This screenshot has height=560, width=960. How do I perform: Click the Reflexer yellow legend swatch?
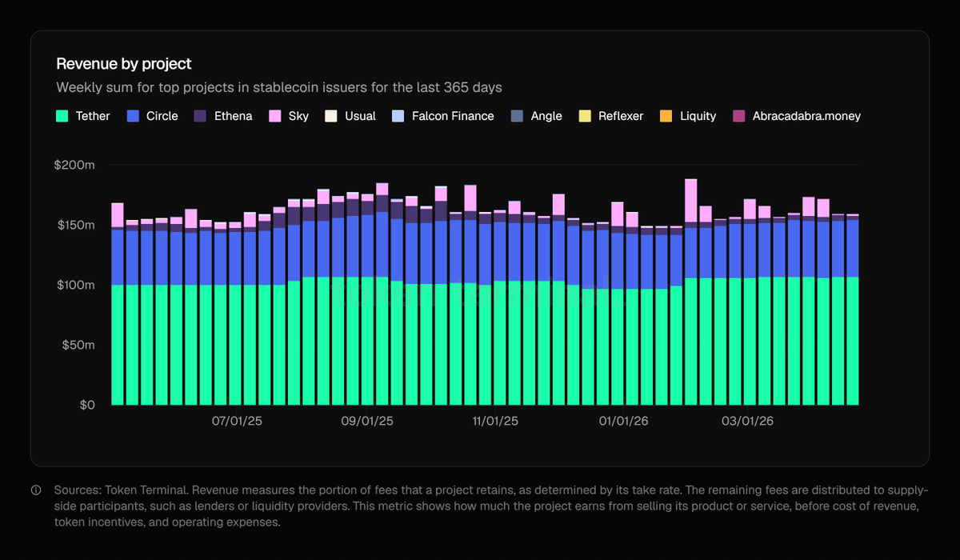(585, 116)
